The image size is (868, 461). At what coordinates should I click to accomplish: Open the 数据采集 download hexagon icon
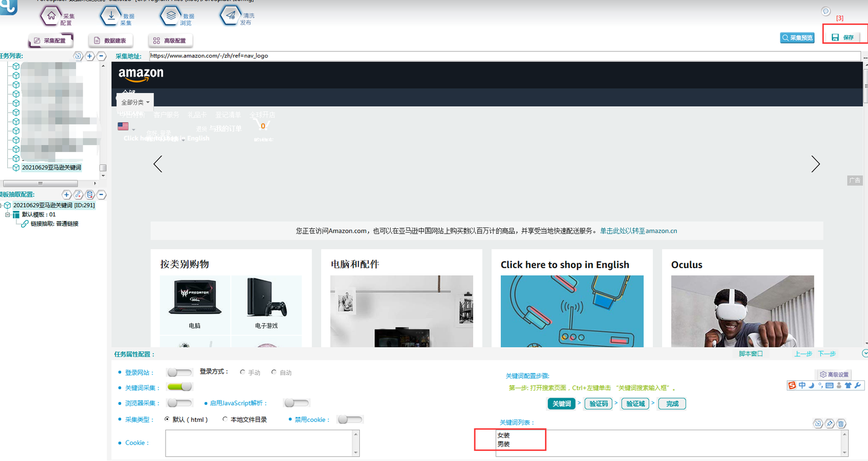[111, 16]
